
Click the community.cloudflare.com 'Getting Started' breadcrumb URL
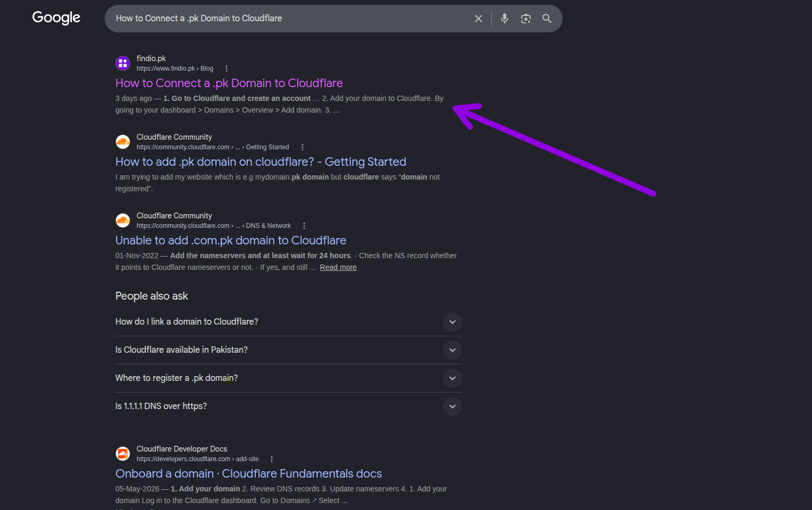click(x=213, y=147)
